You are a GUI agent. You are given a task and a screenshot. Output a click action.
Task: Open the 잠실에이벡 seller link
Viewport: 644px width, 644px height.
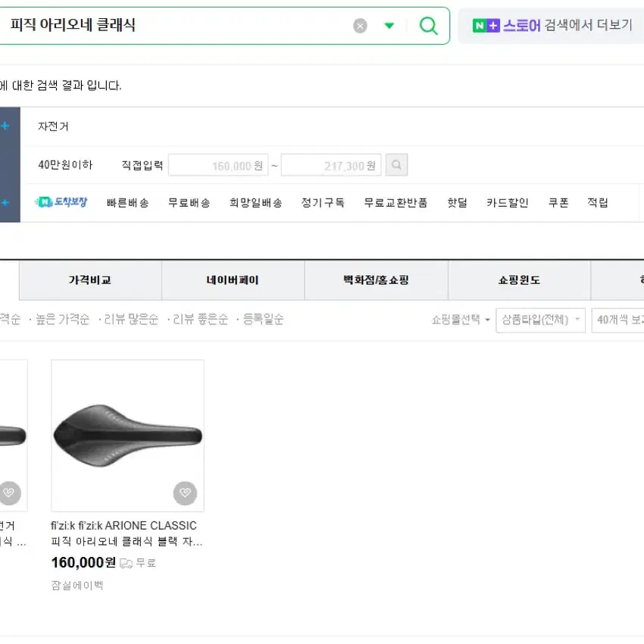pos(77,585)
